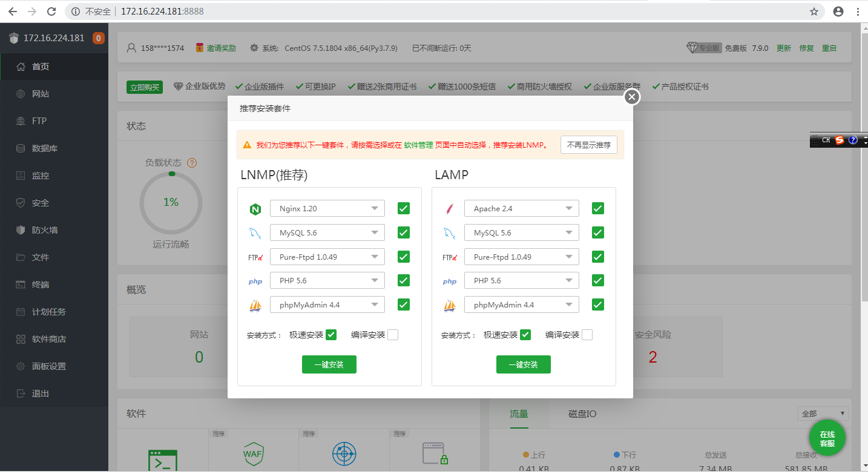
Task: Open the LAMP PHP 5.6 version dropdown
Action: click(x=522, y=280)
